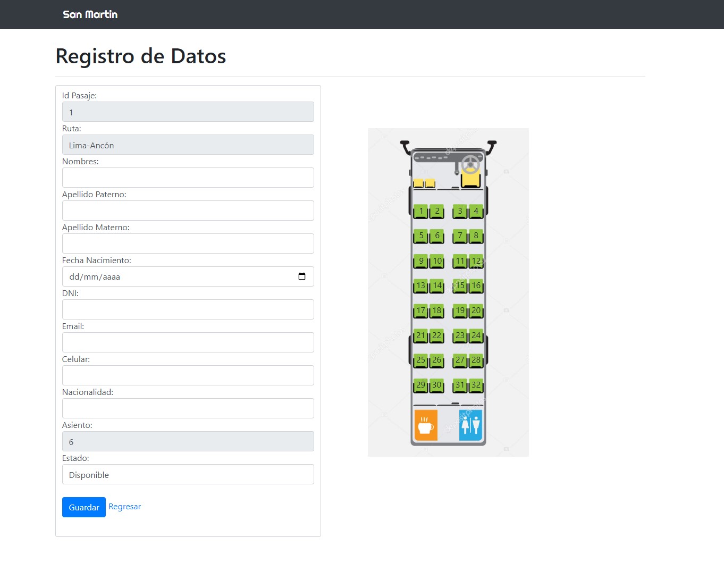Choose seat 21 on the left side
The height and width of the screenshot is (588, 724).
pyautogui.click(x=420, y=335)
